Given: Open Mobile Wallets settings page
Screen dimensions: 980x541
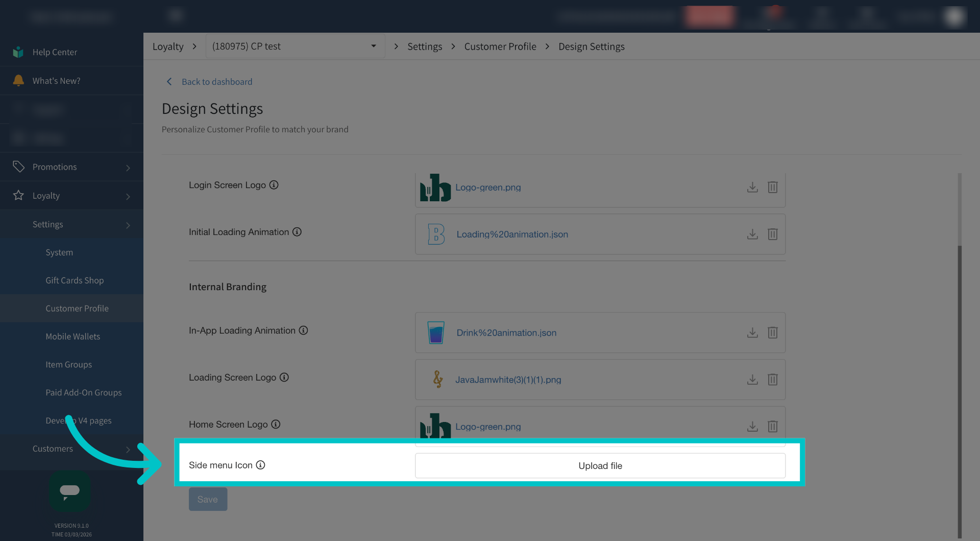Looking at the screenshot, I should 73,337.
